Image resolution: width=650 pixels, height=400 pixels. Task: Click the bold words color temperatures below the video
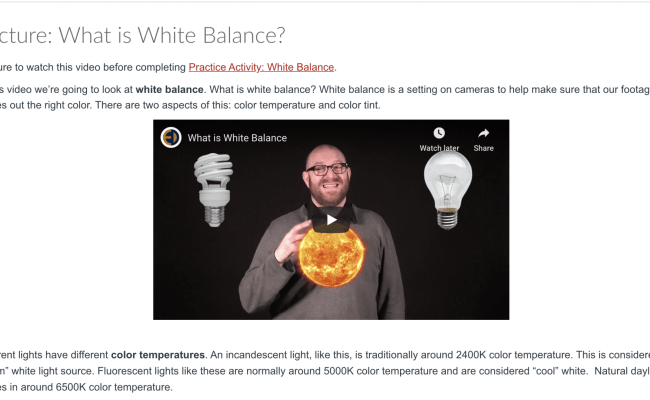click(158, 355)
